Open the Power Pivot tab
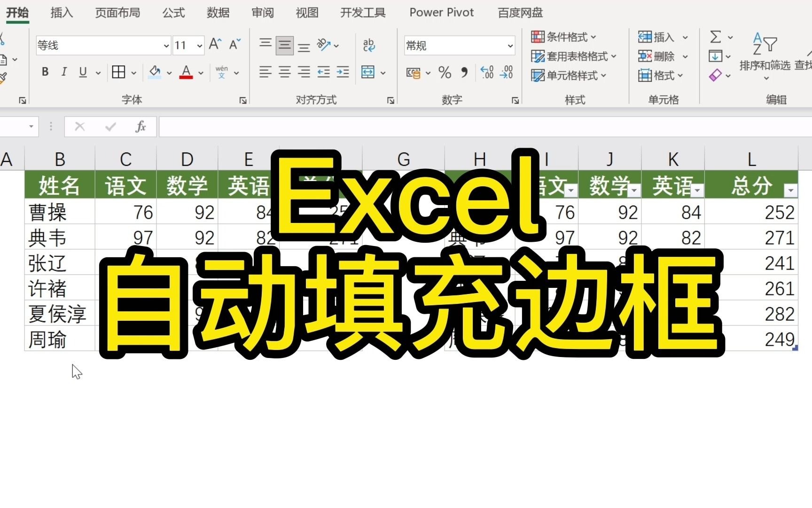The height and width of the screenshot is (508, 812). point(441,12)
